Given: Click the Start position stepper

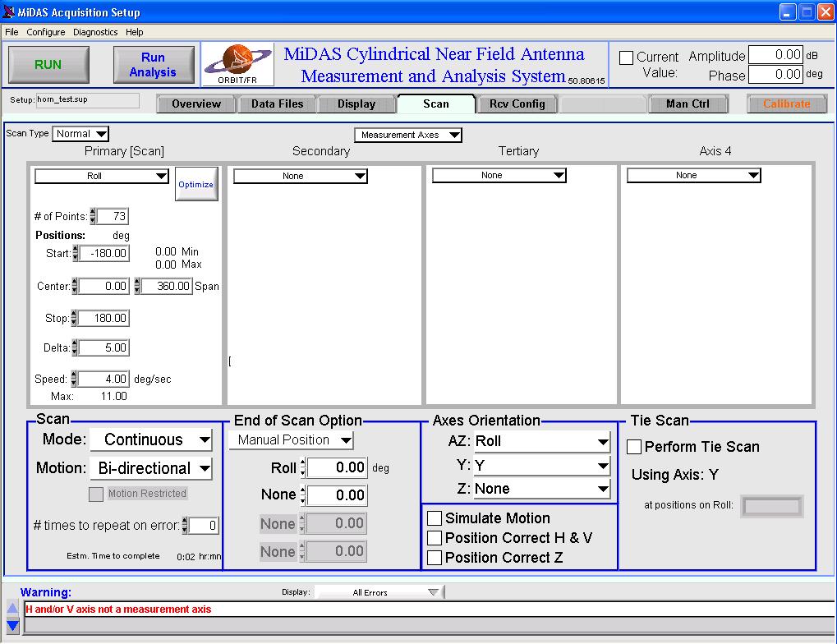Looking at the screenshot, I should (76, 253).
